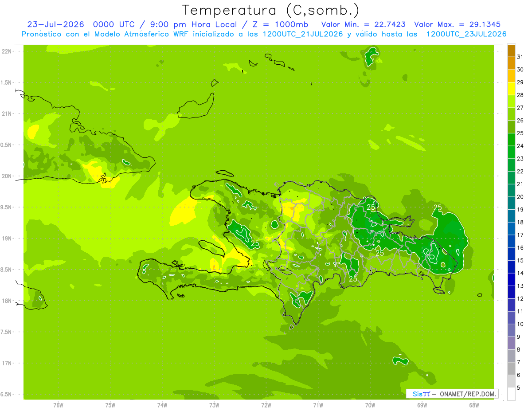Screen dimensions: 532x411
Task: Click the 25 contour label offshore northeast of the island
Action: (438, 207)
